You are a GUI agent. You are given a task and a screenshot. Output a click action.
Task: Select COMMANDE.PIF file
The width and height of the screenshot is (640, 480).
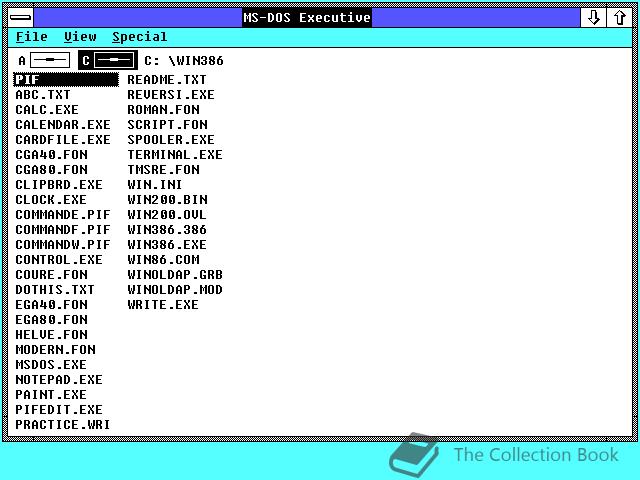[x=63, y=215]
